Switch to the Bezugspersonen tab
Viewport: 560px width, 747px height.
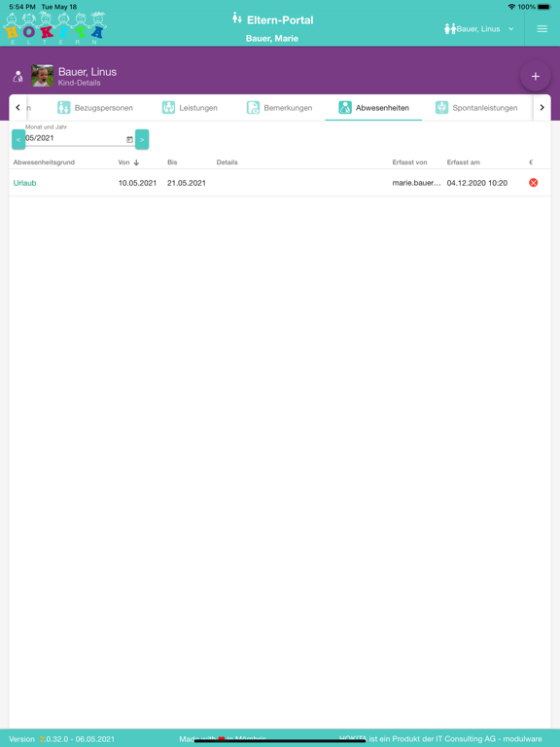(95, 108)
